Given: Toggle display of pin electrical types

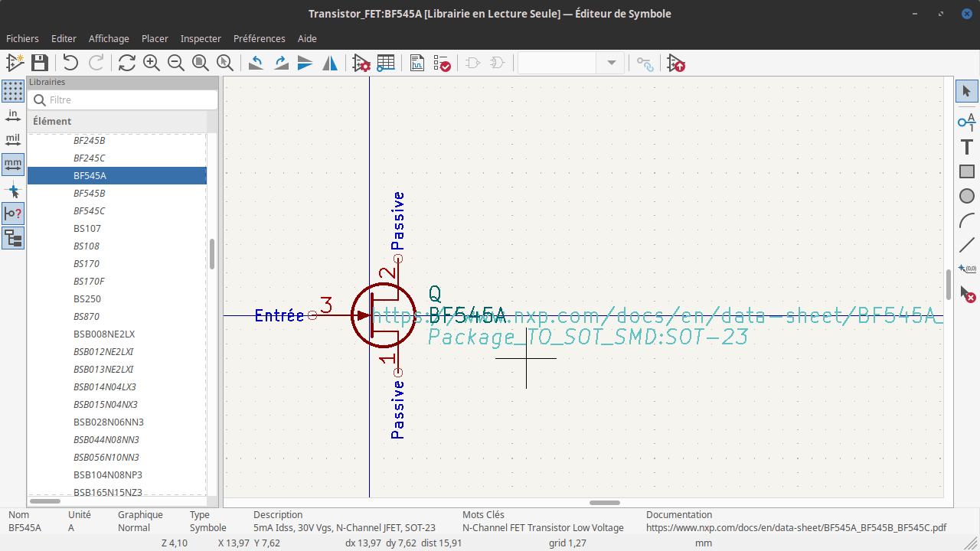Looking at the screenshot, I should point(13,214).
